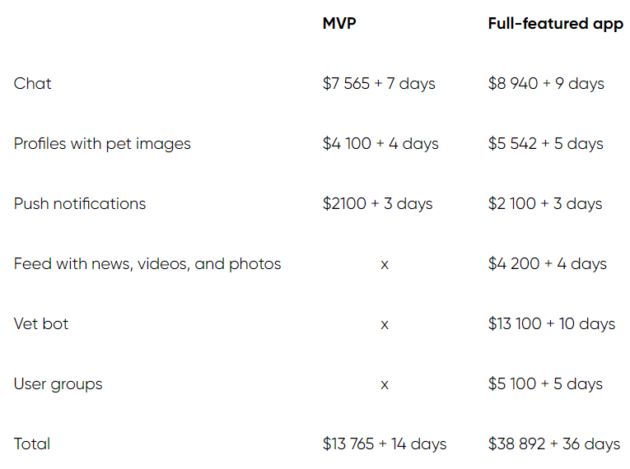Select Feed with news, videos, and photos
Screen dimensions: 630x469
pyautogui.click(x=147, y=264)
